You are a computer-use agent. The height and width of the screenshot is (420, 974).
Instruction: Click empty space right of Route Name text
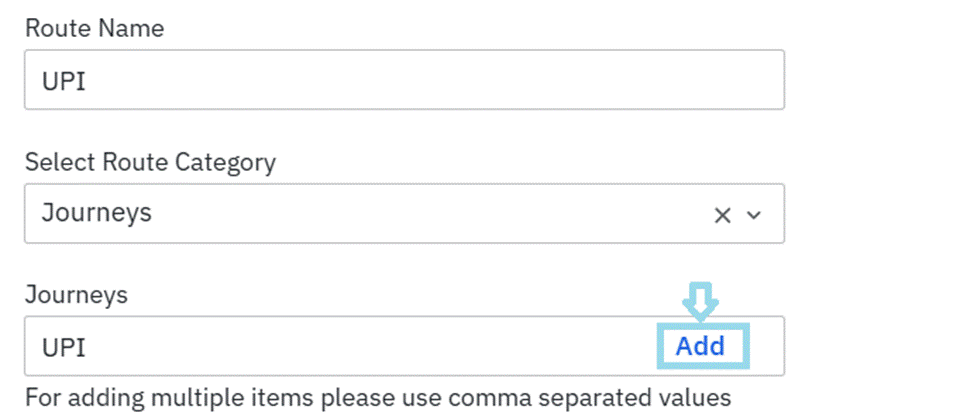tap(450, 80)
